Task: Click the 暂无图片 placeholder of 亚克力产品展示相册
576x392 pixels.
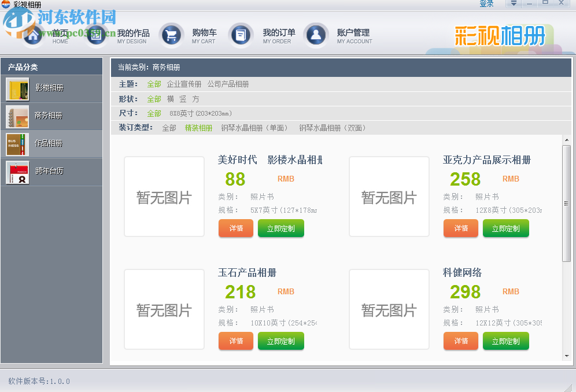Action: click(x=389, y=197)
